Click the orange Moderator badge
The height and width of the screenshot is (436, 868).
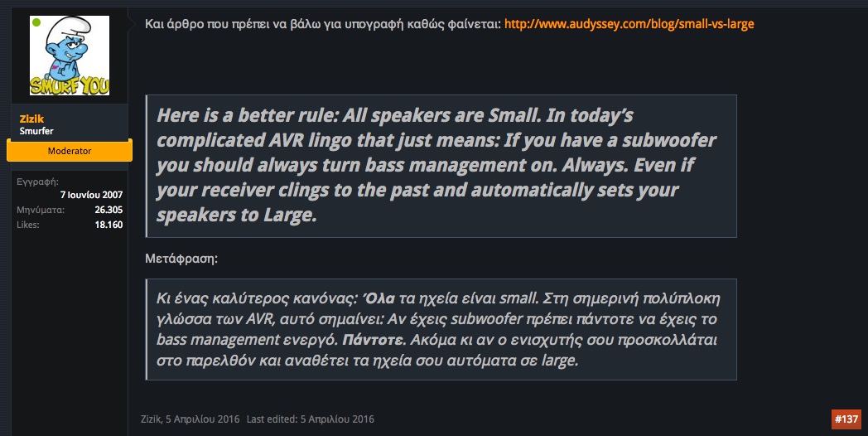click(70, 151)
